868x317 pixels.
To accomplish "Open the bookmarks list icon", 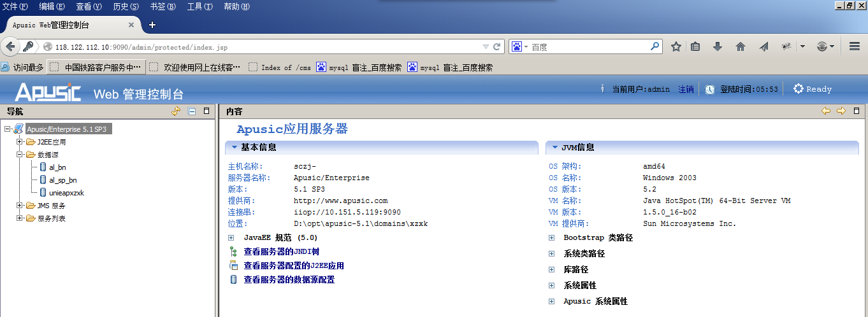I will pyautogui.click(x=696, y=46).
